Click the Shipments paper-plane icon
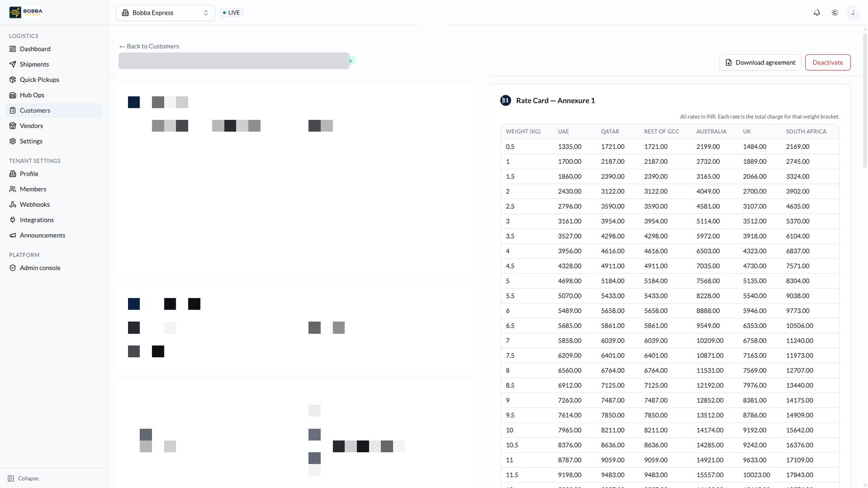868x488 pixels. tap(12, 64)
